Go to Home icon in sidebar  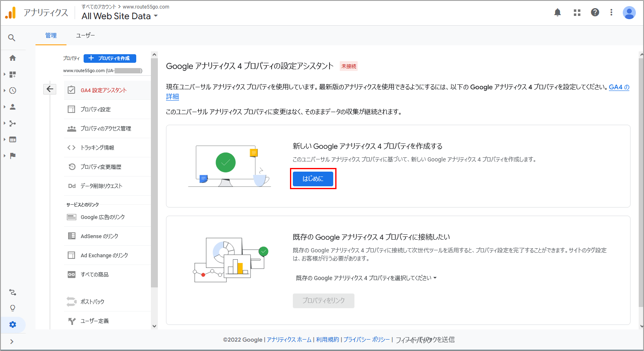pos(13,58)
